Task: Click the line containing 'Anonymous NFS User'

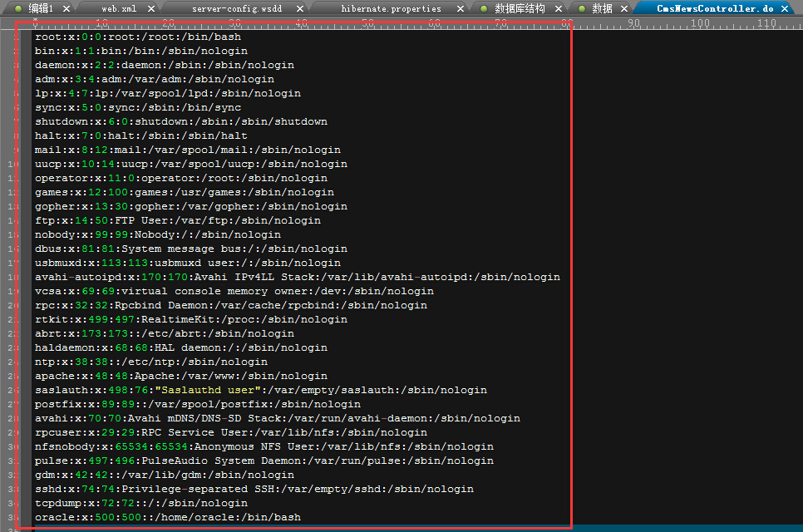Action: pyautogui.click(x=264, y=446)
